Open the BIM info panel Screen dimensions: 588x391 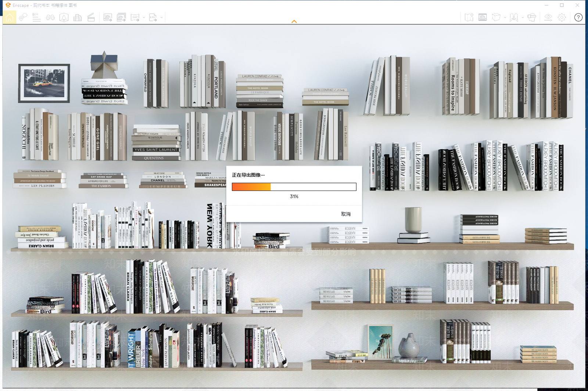(x=36, y=17)
